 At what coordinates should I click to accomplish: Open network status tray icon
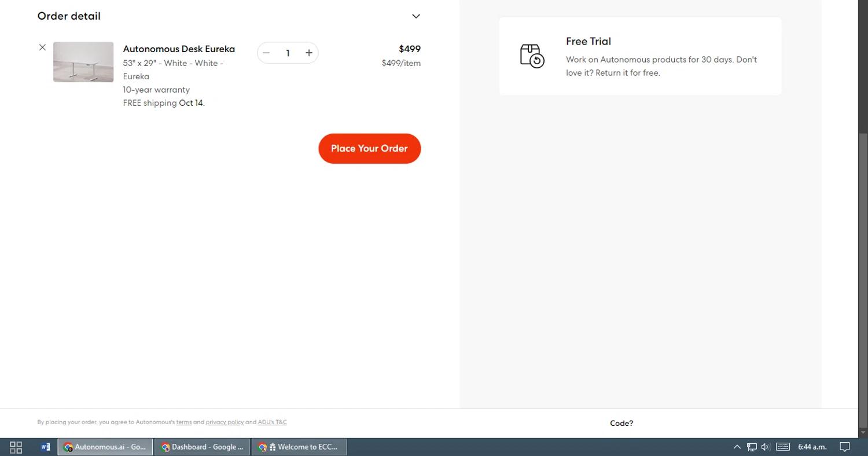[x=752, y=447]
